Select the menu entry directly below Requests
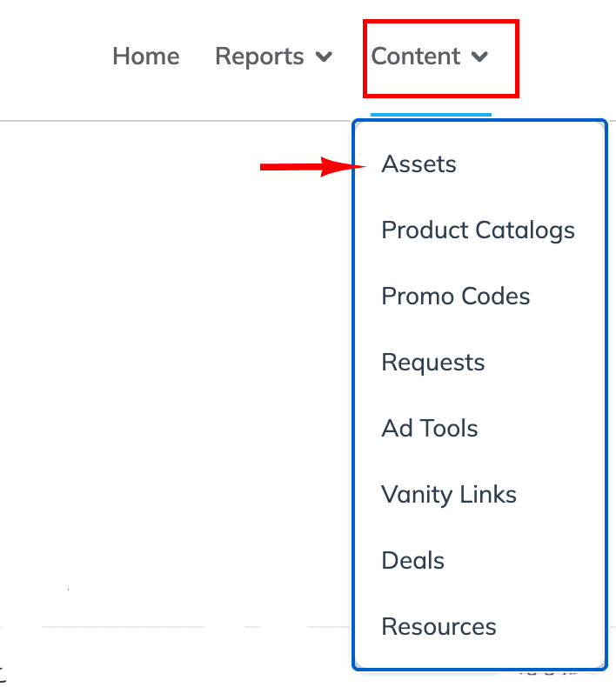 coord(429,429)
